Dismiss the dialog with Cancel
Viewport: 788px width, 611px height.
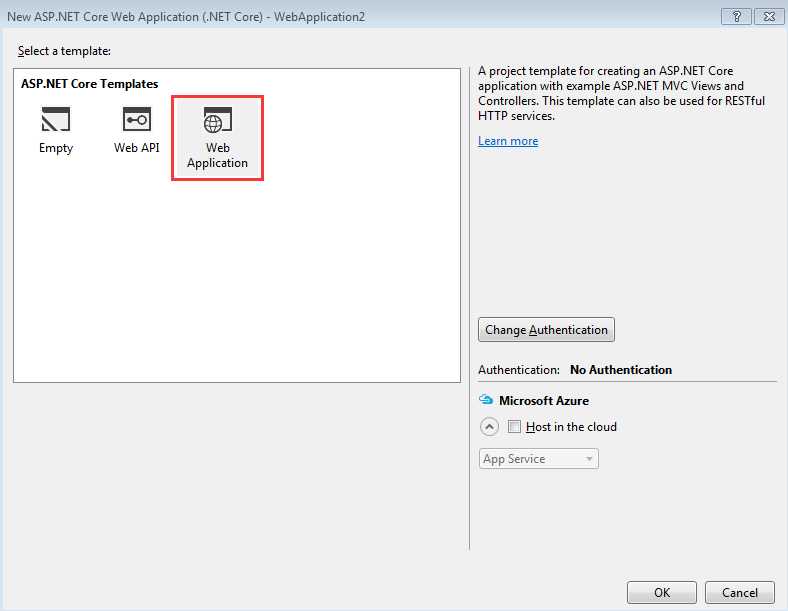740,592
